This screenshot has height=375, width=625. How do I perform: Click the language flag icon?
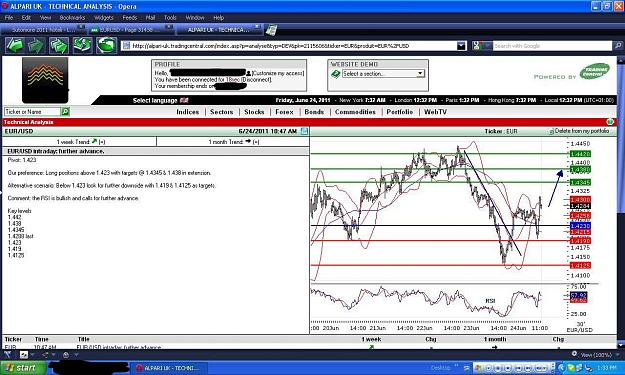pos(184,100)
